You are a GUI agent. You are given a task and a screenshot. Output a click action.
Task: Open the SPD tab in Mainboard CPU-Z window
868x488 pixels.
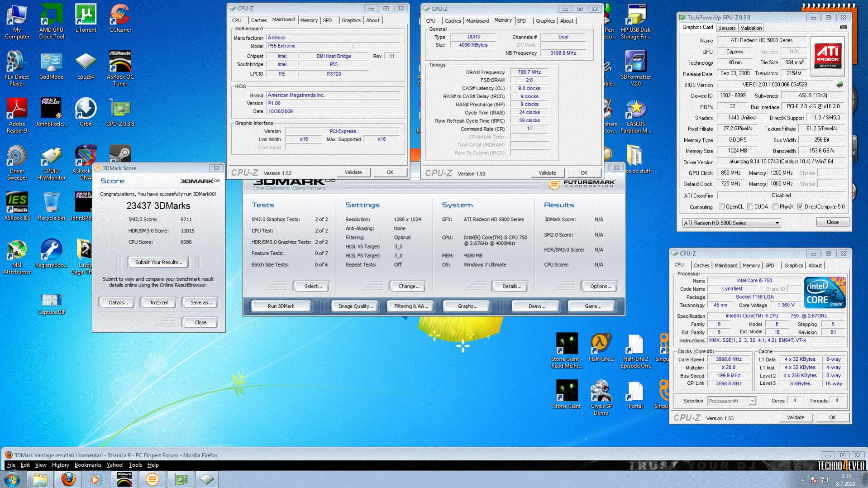point(327,20)
